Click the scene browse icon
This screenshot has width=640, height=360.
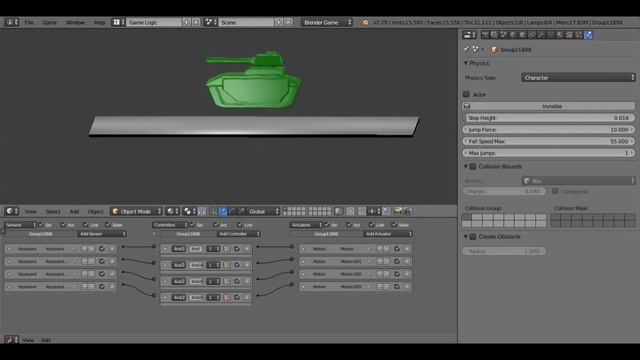pos(211,22)
